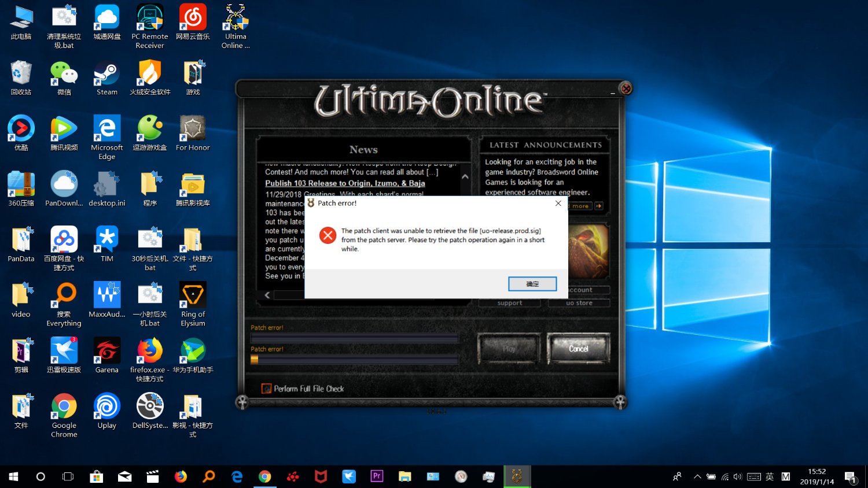This screenshot has height=488, width=868.
Task: Switch the 英 input language indicator
Action: [x=770, y=476]
